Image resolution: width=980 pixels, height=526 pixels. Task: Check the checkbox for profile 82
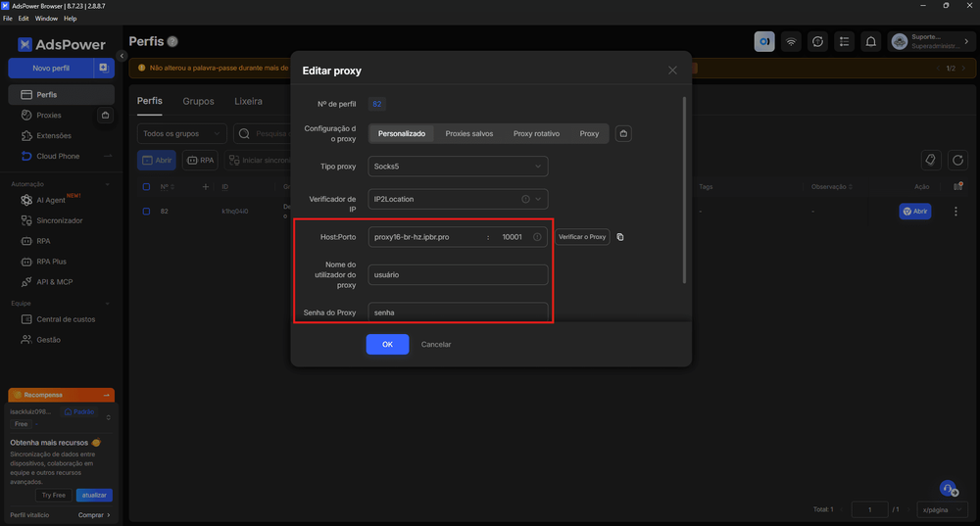146,212
